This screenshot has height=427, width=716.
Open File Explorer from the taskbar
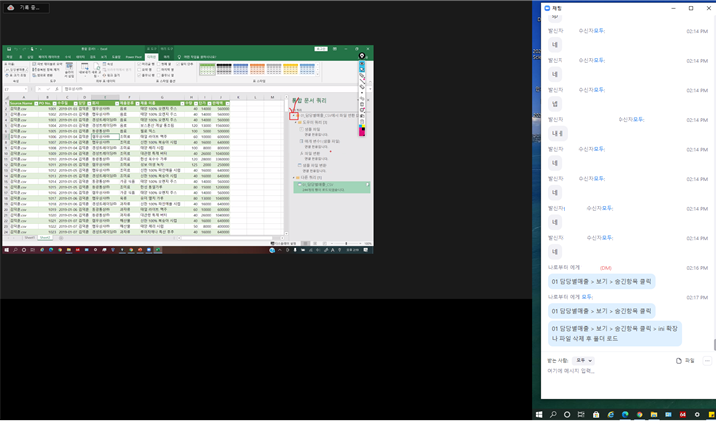tap(654, 414)
